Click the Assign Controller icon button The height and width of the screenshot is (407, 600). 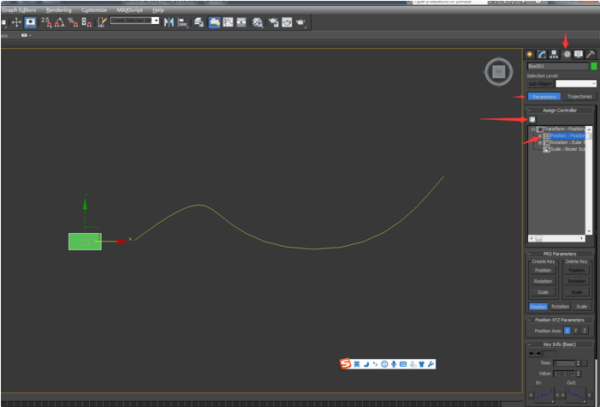[532, 120]
